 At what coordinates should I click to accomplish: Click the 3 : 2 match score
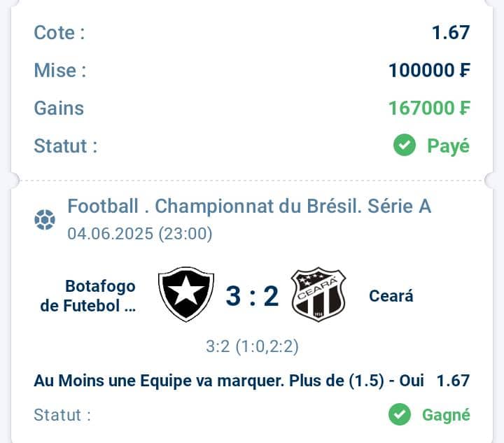tap(252, 296)
